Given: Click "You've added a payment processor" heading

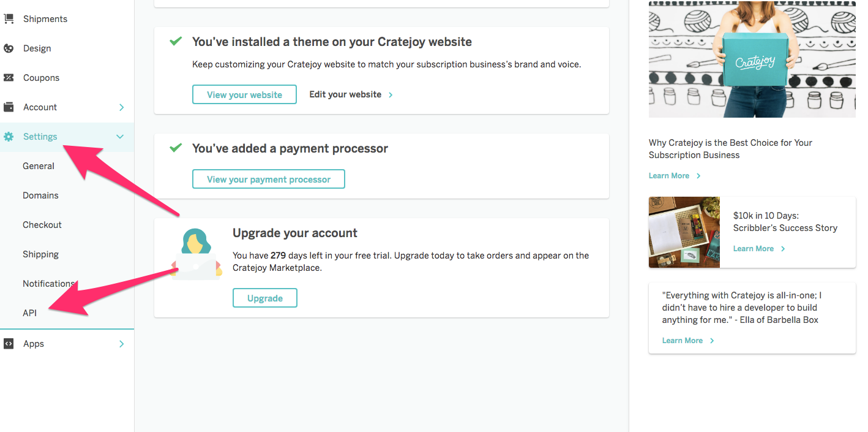Looking at the screenshot, I should (290, 148).
